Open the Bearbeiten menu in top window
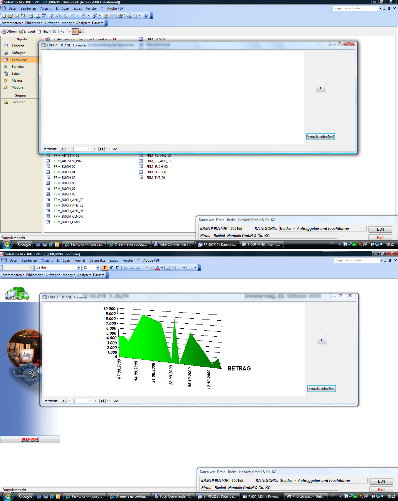The image size is (398, 501). click(x=28, y=8)
